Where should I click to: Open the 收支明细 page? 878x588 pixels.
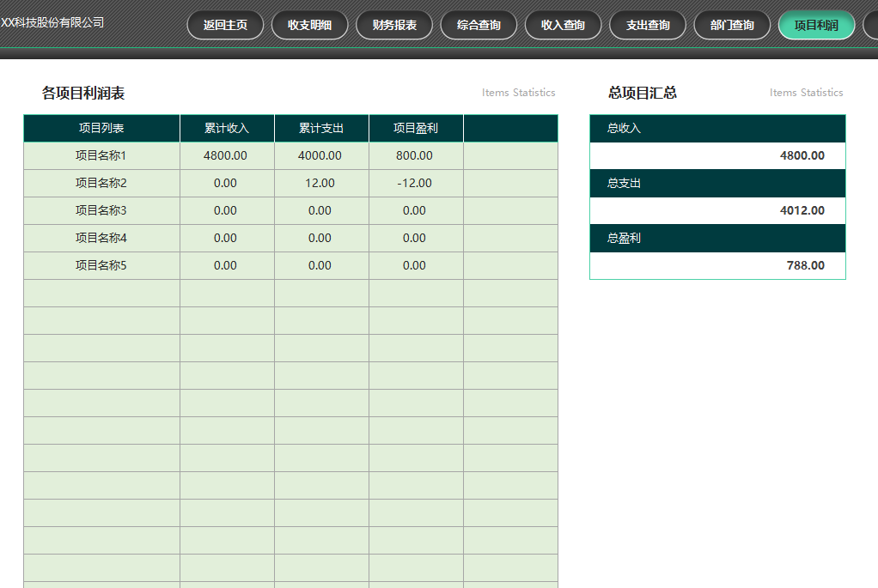(x=309, y=25)
